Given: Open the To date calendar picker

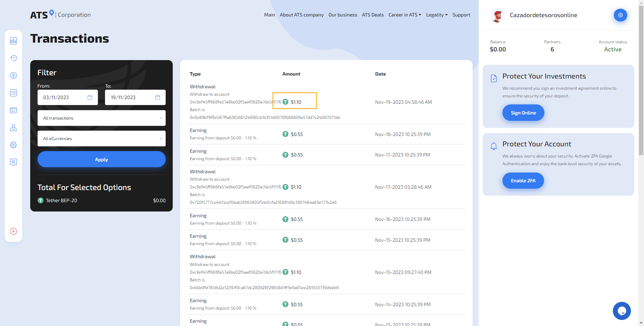Looking at the screenshot, I should pos(158,97).
